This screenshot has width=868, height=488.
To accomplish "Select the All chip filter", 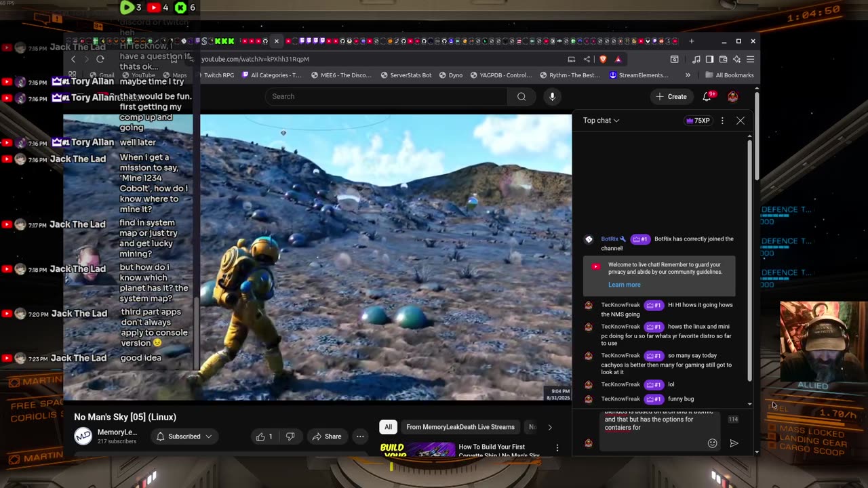I will tap(388, 427).
